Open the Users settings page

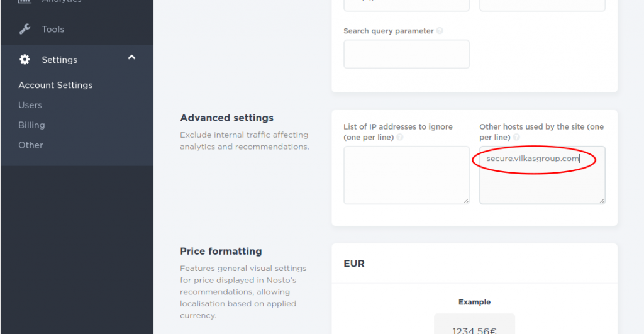30,105
